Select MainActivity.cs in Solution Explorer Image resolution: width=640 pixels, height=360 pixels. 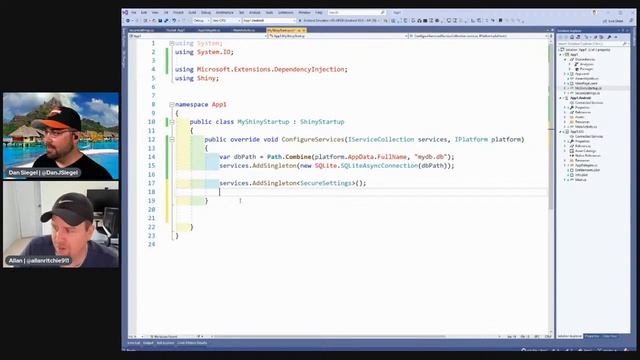[586, 127]
